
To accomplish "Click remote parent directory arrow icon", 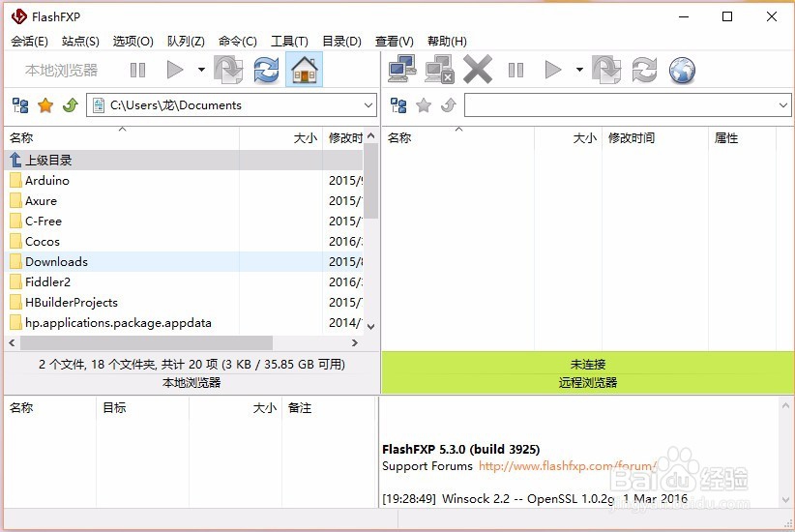I will (449, 105).
